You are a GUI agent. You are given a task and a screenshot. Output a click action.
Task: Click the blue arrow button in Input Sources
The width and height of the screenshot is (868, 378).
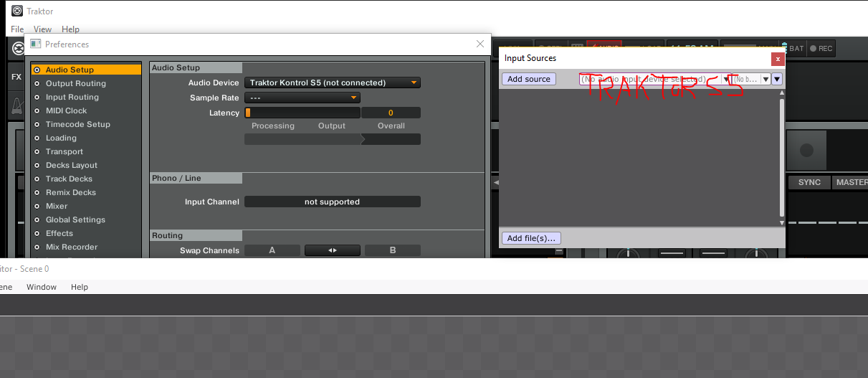777,79
